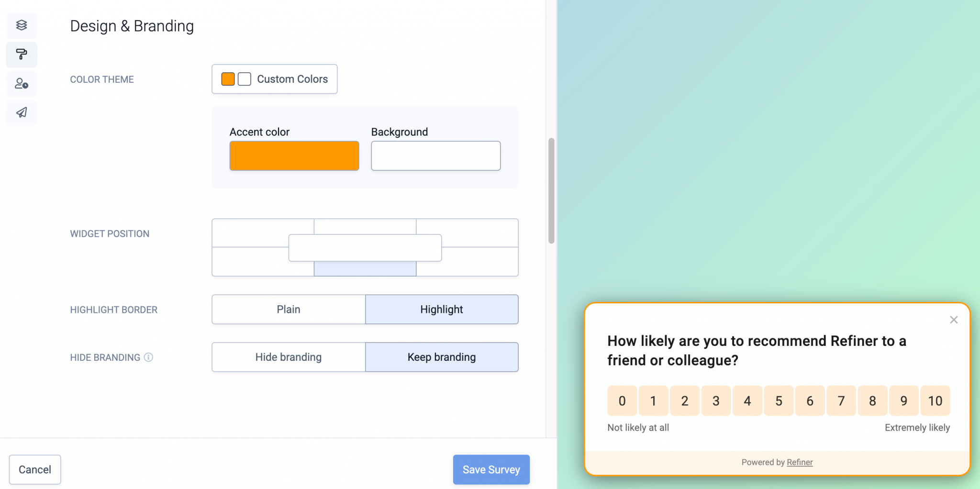Click the info icon beside Hide Branding
The width and height of the screenshot is (980, 489).
coord(148,357)
